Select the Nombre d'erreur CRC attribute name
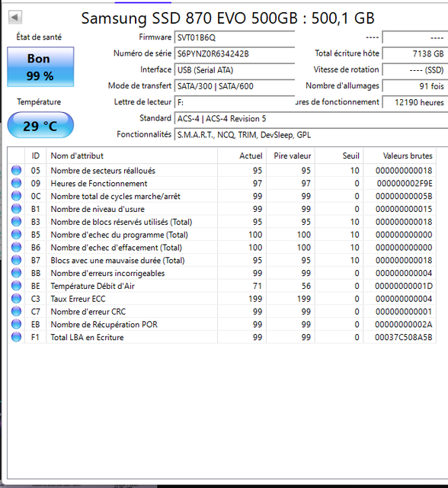 pos(88,312)
